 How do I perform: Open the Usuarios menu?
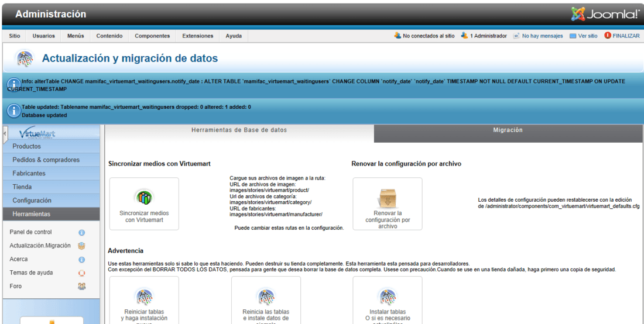(x=43, y=36)
